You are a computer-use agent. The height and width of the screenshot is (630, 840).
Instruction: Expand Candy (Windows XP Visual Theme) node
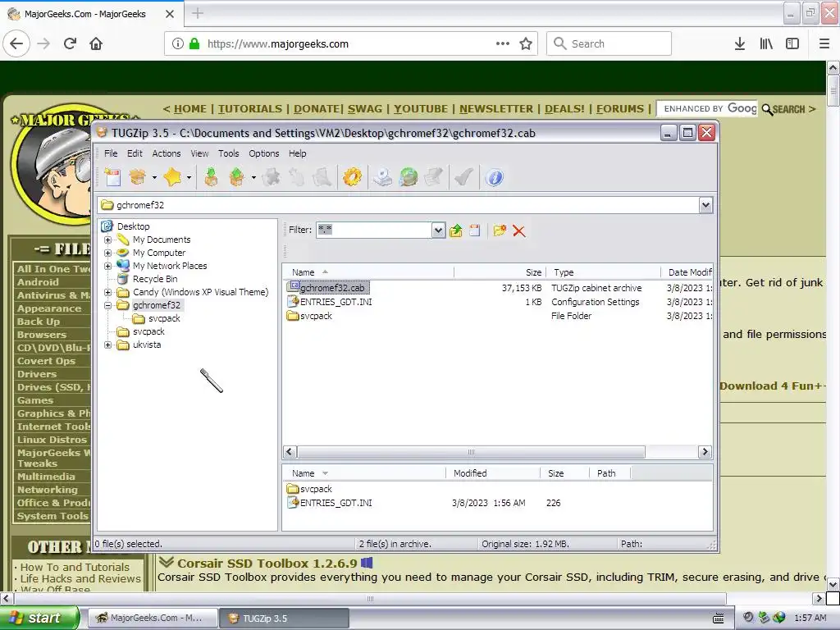point(107,292)
